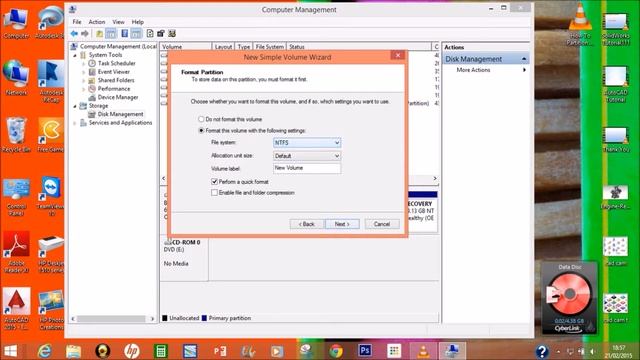Open the Recycle Bin desktop icon
The image size is (640, 360).
pyautogui.click(x=16, y=135)
